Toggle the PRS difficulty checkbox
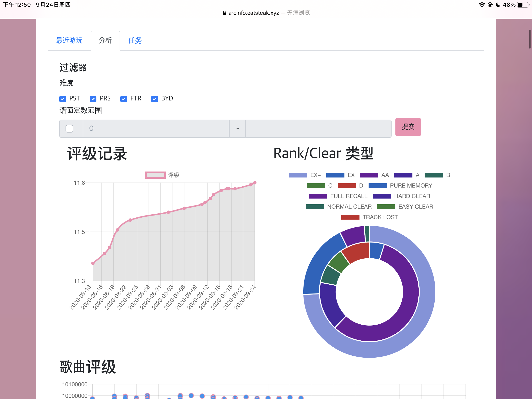Viewport: 532px width, 399px height. pyautogui.click(x=93, y=99)
